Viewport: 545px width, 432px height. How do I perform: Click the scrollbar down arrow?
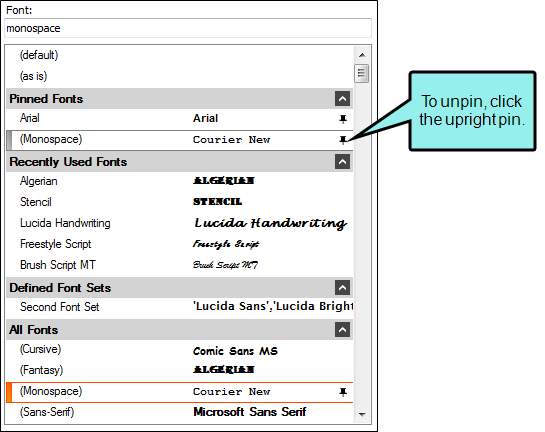(362, 414)
